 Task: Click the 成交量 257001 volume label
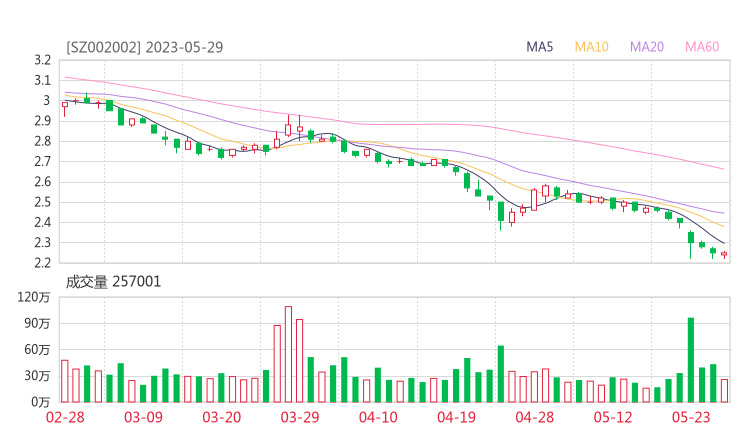tap(113, 282)
